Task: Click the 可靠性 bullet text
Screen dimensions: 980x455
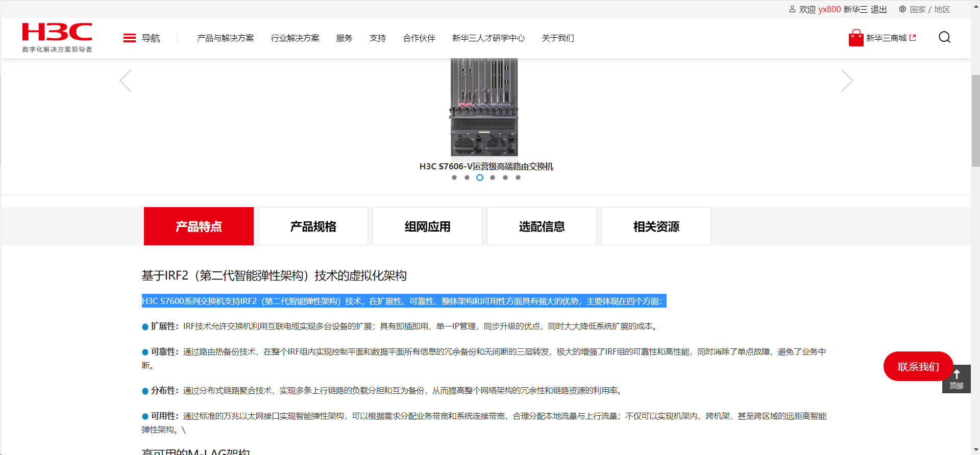Action: coord(484,359)
